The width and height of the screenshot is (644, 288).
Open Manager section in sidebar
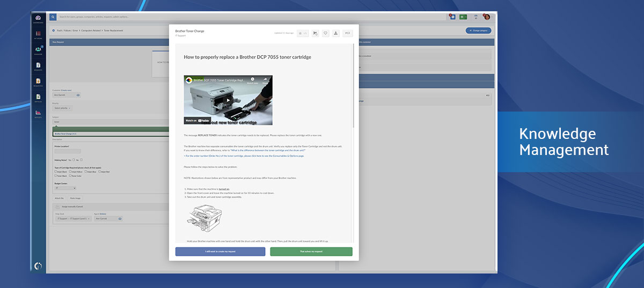click(x=38, y=50)
